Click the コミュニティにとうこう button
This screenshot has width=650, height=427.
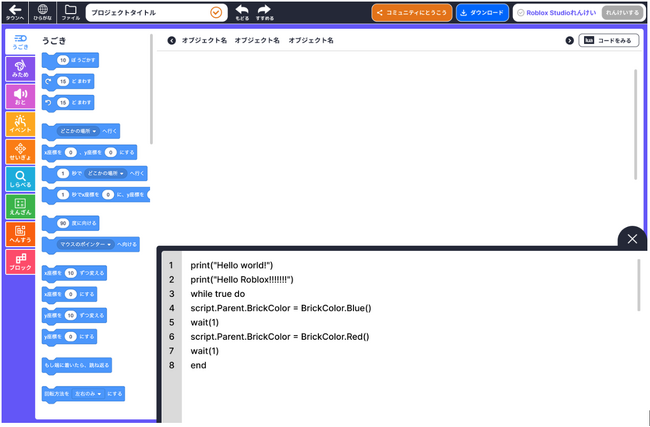click(x=412, y=13)
